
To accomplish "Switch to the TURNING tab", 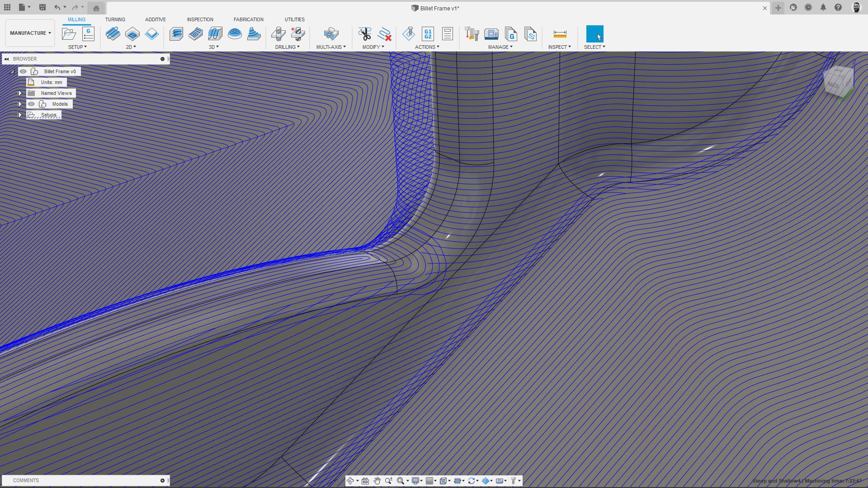I will coord(115,19).
